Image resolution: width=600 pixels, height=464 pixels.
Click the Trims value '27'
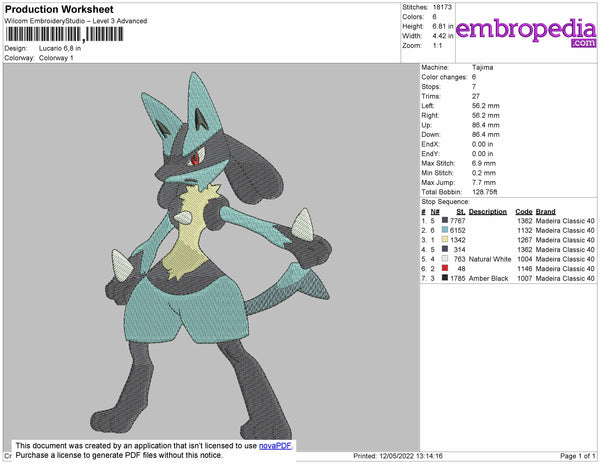click(x=476, y=96)
